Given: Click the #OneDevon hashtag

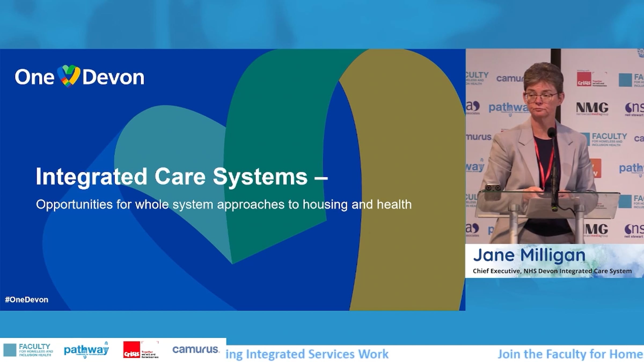Looking at the screenshot, I should pos(27,300).
